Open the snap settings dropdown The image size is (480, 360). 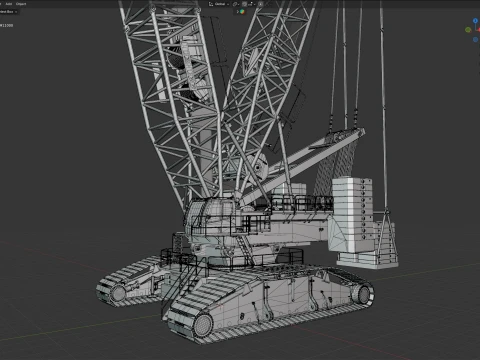point(251,4)
